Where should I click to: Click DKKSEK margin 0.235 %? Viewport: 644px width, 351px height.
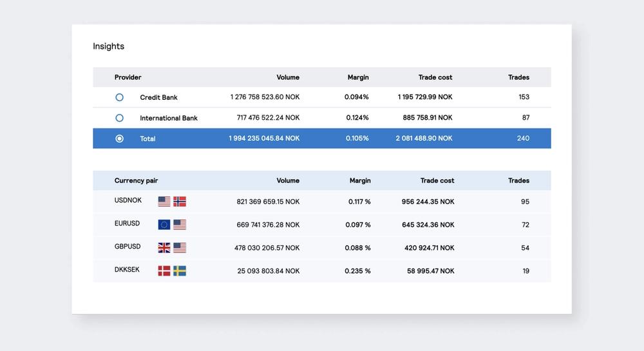(357, 270)
